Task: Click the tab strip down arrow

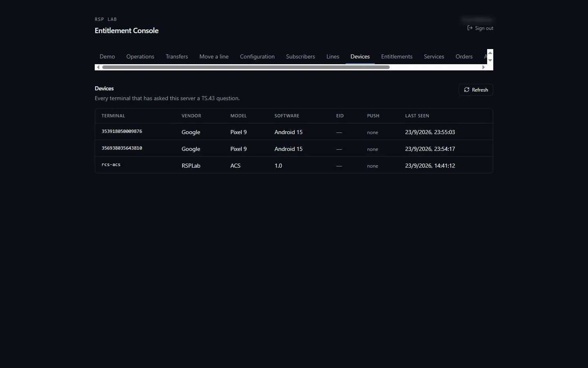Action: (490, 60)
